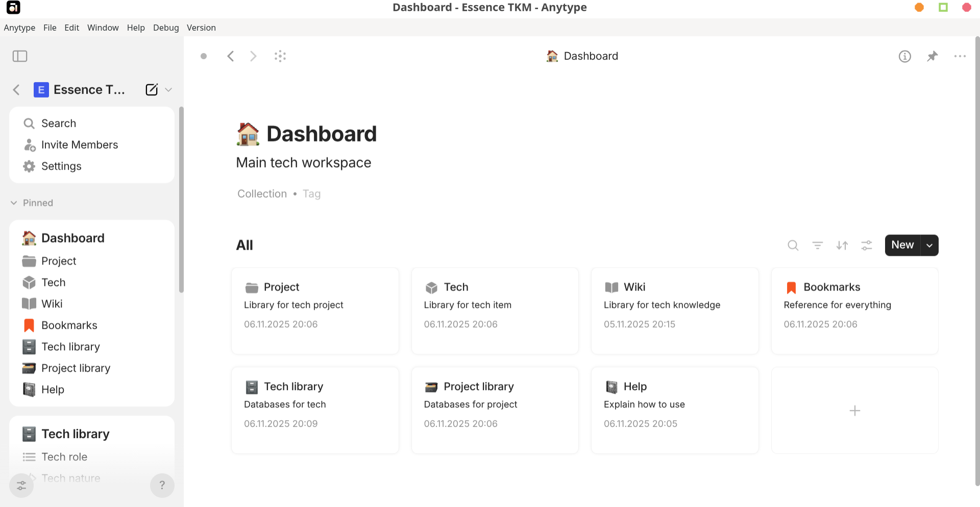
Task: Toggle the sidebar panel icon
Action: click(x=20, y=56)
